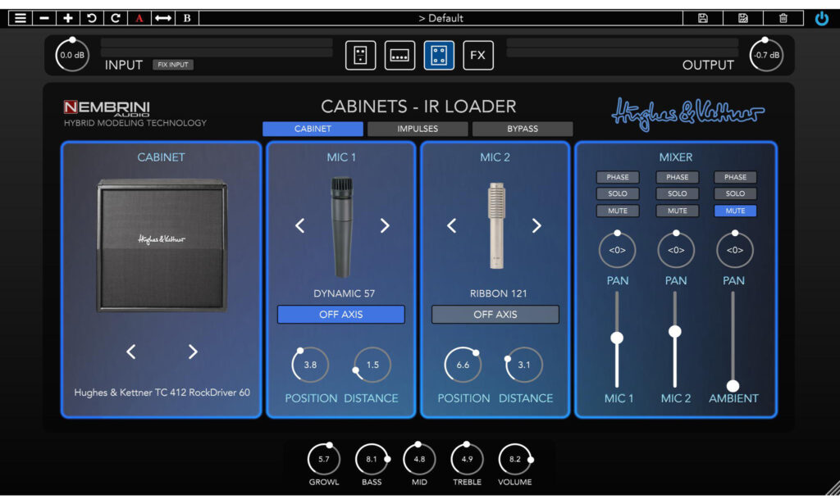Click the minus zoom-out icon
The image size is (840, 504).
[44, 18]
